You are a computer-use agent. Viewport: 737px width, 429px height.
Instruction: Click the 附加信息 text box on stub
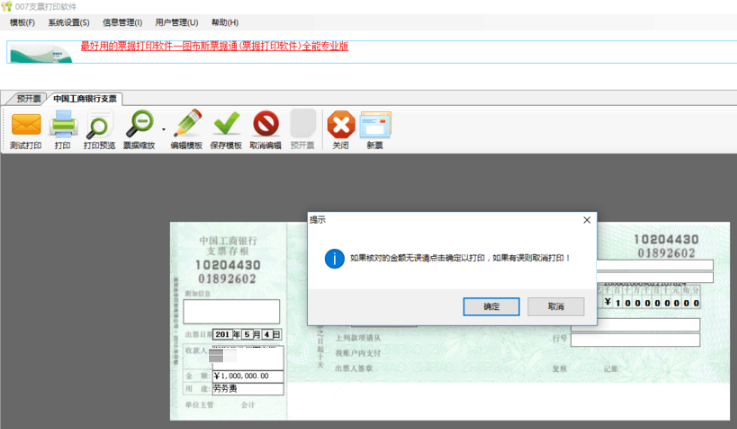click(x=231, y=311)
